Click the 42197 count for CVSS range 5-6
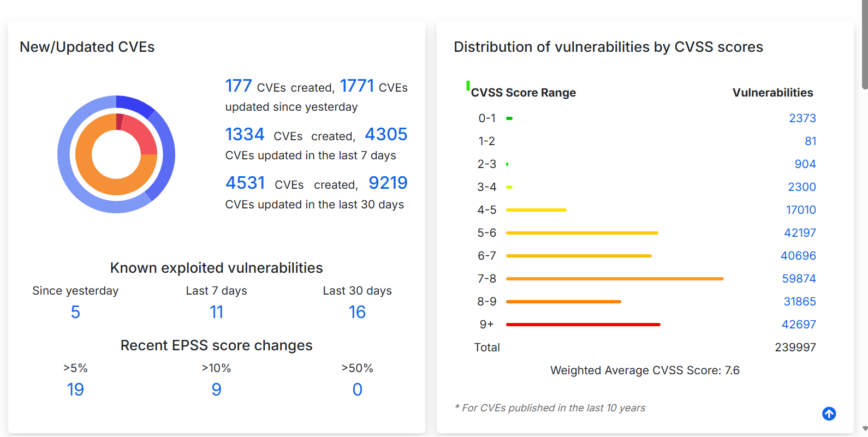This screenshot has height=437, width=868. pos(800,232)
